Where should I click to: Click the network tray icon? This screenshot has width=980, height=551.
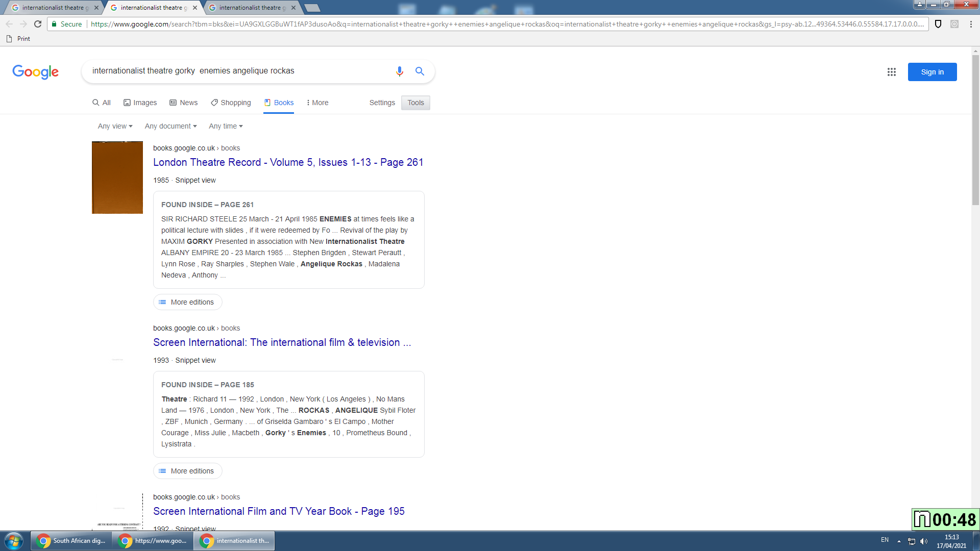point(912,541)
